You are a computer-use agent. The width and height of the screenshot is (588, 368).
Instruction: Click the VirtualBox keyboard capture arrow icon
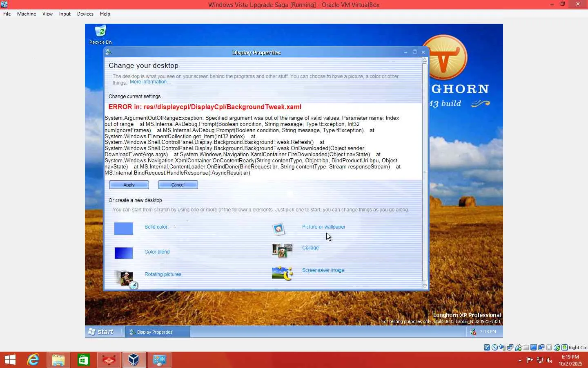pyautogui.click(x=565, y=348)
